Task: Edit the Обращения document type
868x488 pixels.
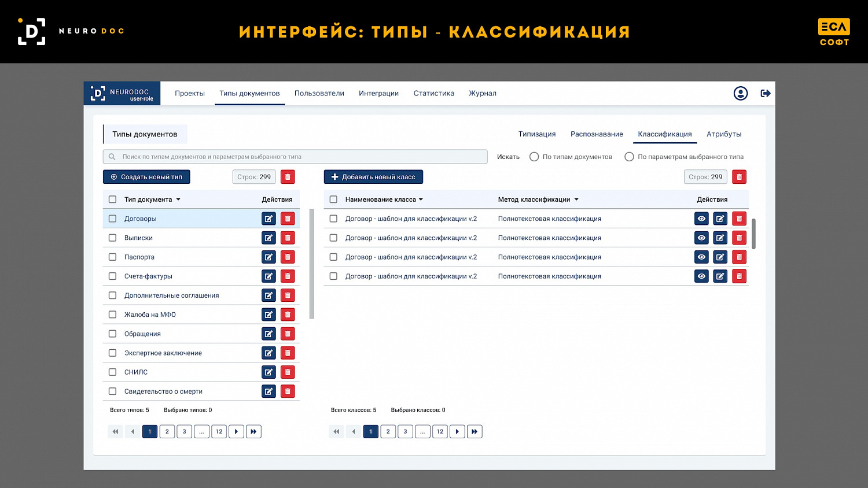Action: (269, 334)
